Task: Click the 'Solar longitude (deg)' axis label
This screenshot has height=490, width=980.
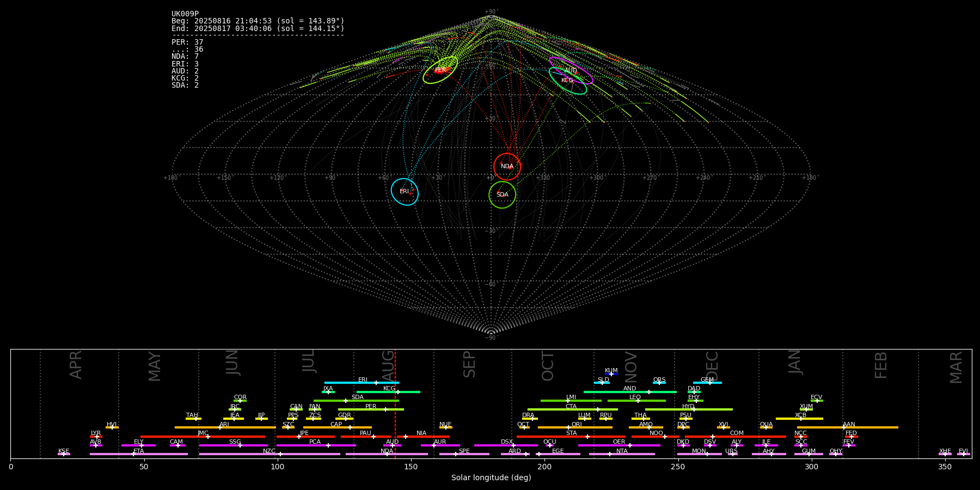Action: pos(491,477)
